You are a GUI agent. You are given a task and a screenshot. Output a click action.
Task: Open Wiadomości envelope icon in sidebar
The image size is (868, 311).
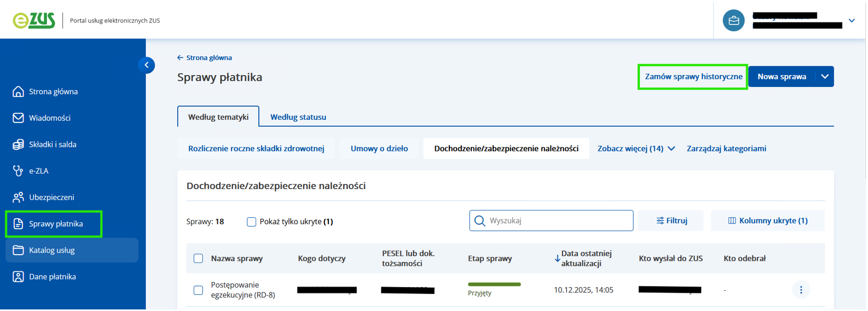tap(18, 118)
